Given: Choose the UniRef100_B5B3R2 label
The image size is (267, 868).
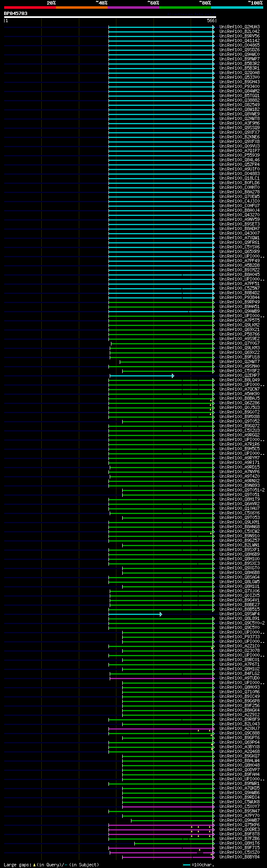Looking at the screenshot, I should [239, 63].
